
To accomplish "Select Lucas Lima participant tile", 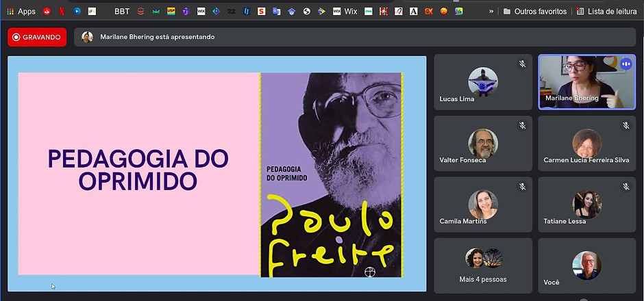I will point(483,82).
